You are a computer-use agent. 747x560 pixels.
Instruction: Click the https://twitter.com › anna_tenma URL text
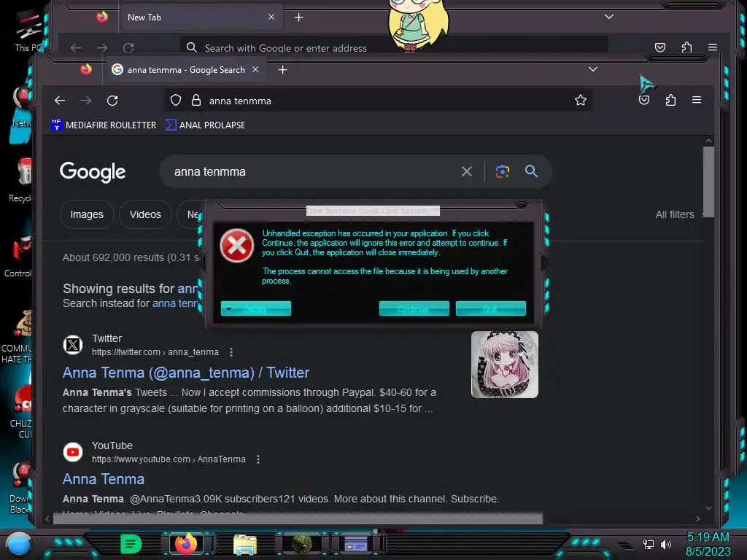[x=155, y=352]
